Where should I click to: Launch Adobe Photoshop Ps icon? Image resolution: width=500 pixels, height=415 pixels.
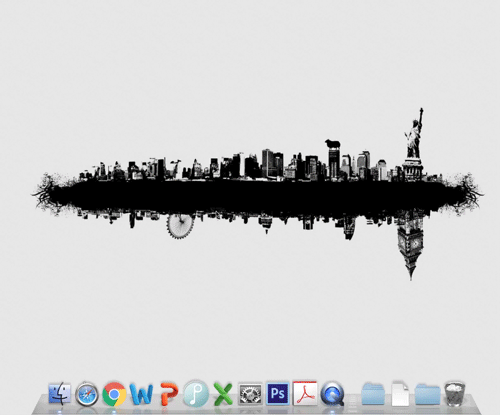pos(278,393)
